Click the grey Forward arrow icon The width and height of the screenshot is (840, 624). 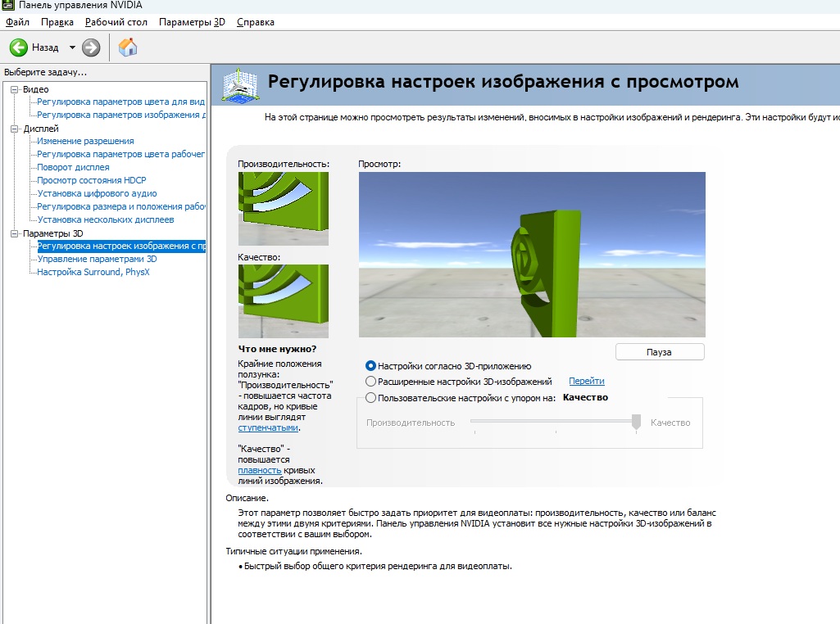point(91,47)
